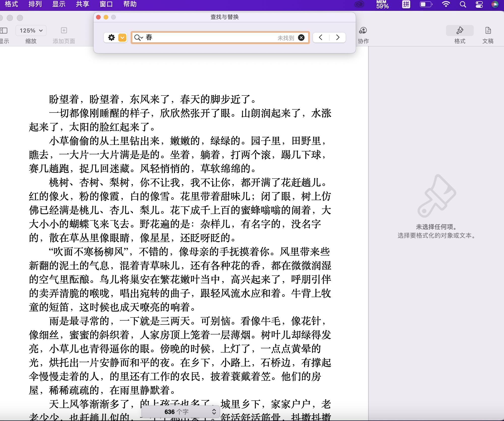
Task: Toggle the Document (文稿) sidebar panel
Action: tap(488, 31)
